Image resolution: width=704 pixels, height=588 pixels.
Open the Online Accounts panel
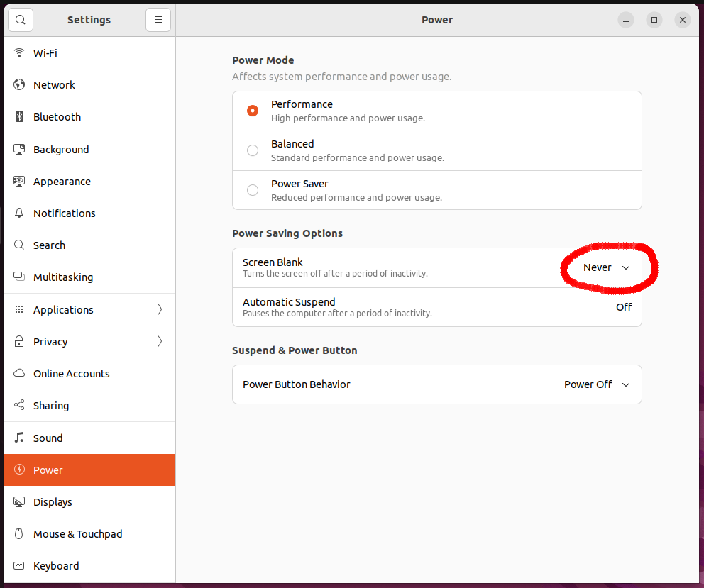pos(71,374)
